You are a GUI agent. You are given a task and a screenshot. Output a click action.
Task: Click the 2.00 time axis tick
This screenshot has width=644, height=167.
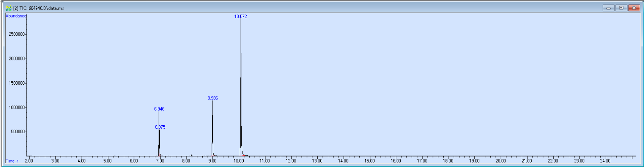29,161
